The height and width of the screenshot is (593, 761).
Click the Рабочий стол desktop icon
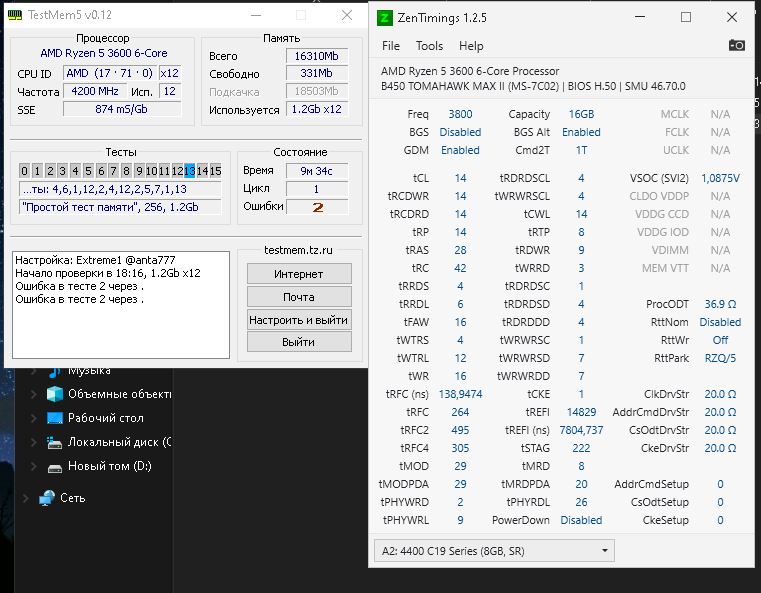click(x=54, y=418)
